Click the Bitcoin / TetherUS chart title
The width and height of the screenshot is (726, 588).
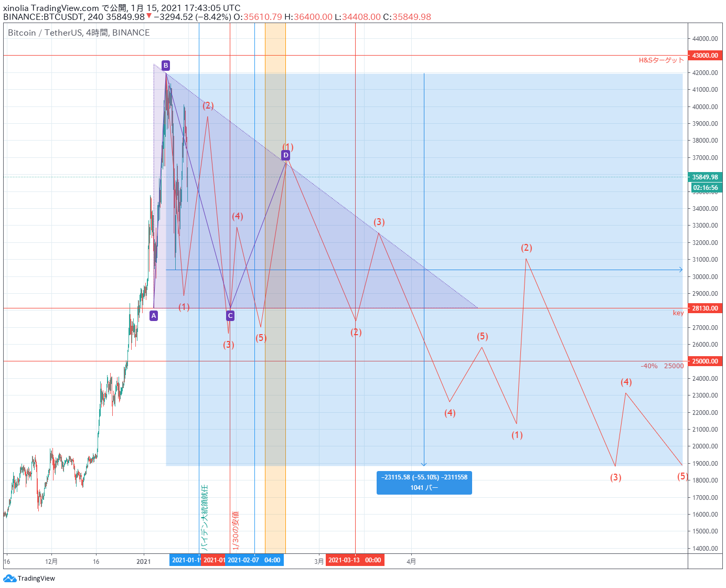point(79,33)
